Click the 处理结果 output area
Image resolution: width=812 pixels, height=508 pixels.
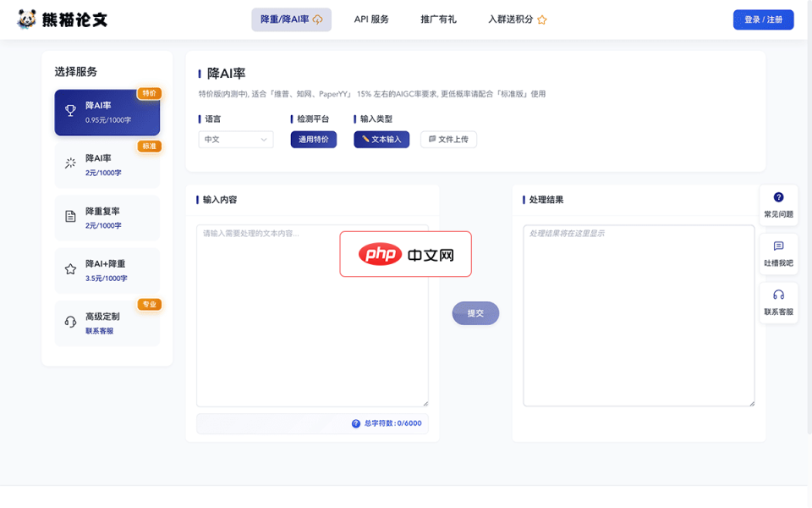click(639, 316)
